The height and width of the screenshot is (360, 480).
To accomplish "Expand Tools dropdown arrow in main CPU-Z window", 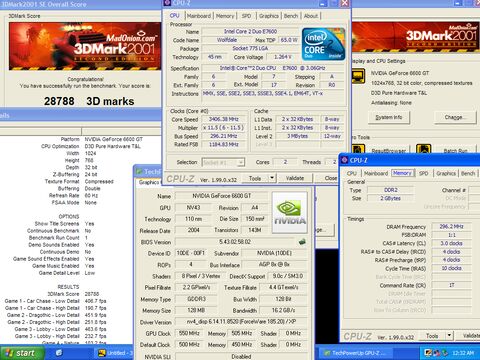I will coord(272,178).
